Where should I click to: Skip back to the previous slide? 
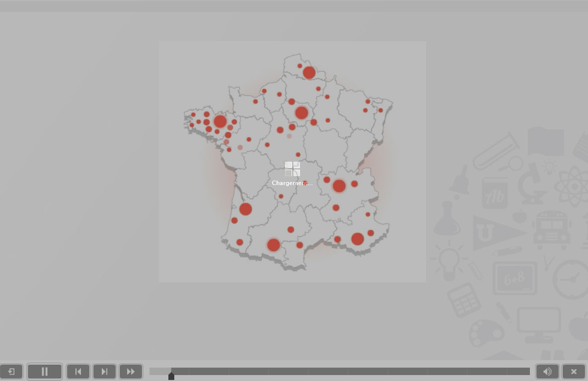point(78,372)
